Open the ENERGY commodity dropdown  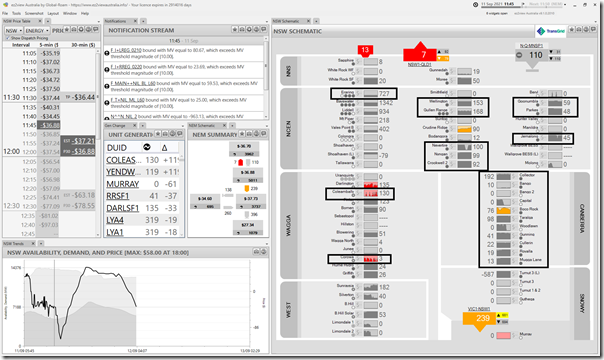37,30
